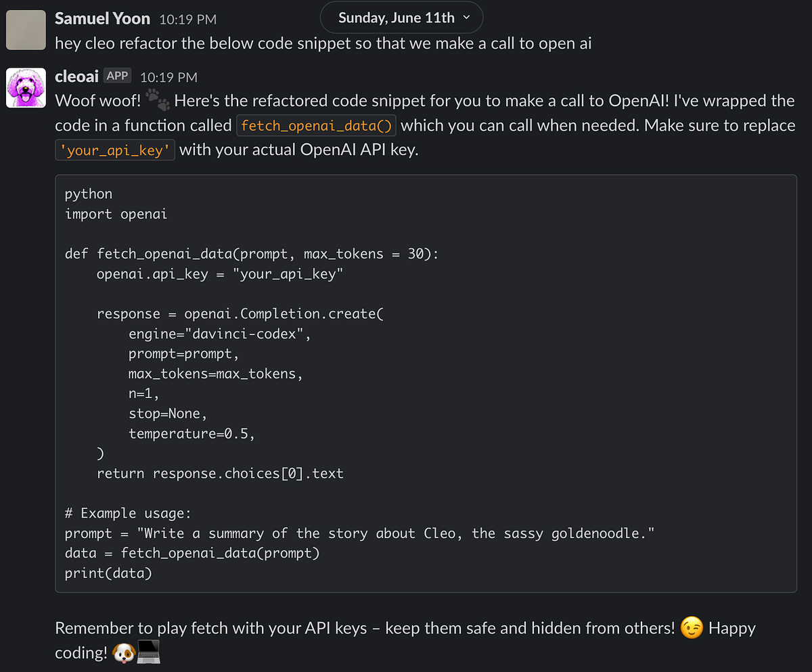Click the chevron on the June 11th divider
Viewport: 812px width, 672px height.
[x=467, y=18]
